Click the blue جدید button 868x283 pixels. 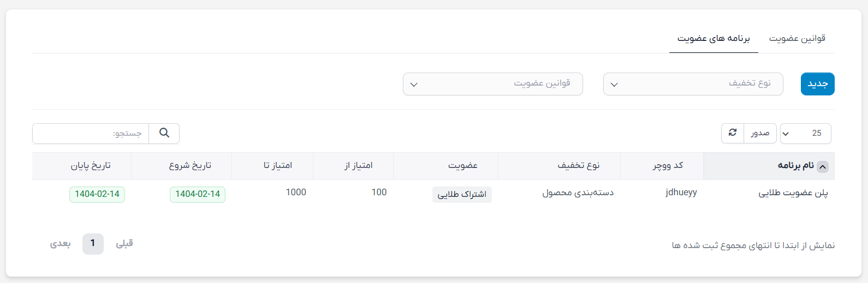(817, 84)
